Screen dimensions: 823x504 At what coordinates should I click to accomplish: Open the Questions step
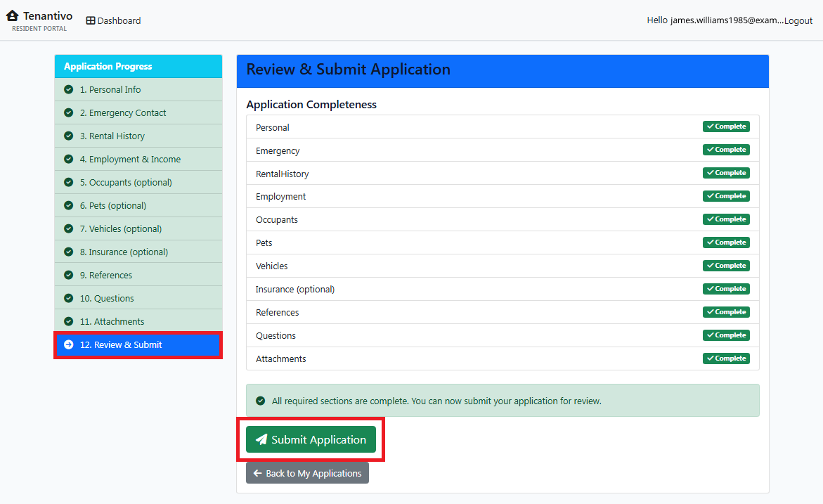click(138, 298)
